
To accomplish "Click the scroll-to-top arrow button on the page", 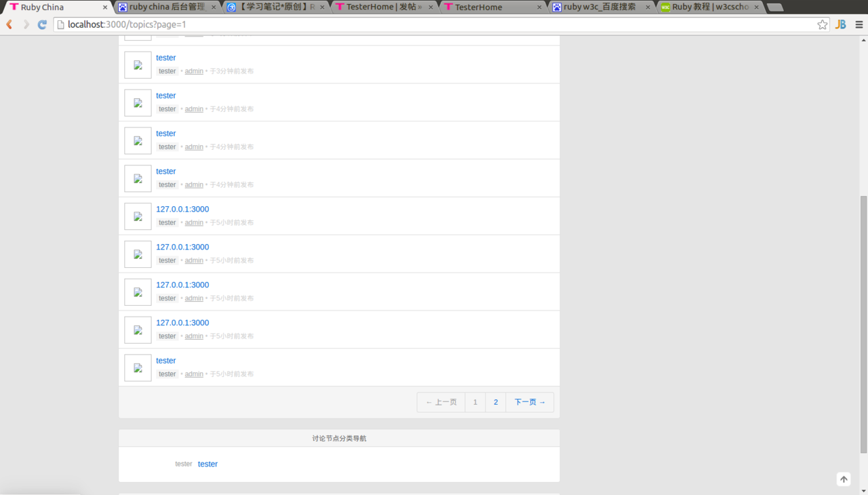I will pyautogui.click(x=844, y=479).
